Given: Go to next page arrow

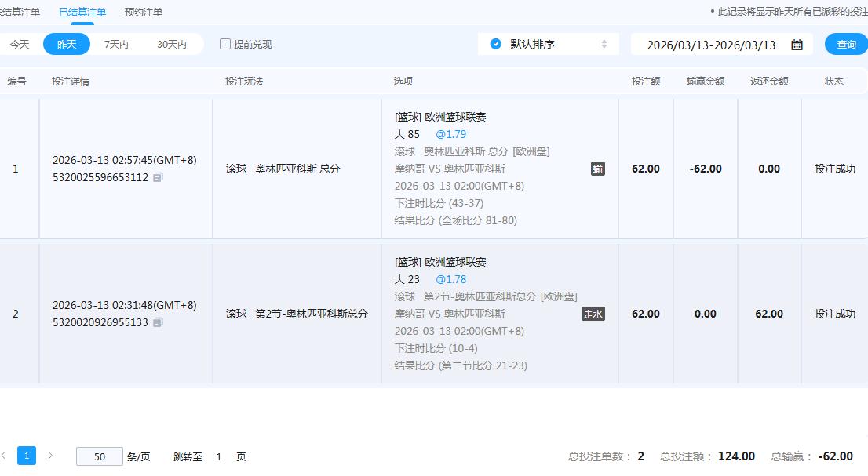Looking at the screenshot, I should tap(50, 456).
